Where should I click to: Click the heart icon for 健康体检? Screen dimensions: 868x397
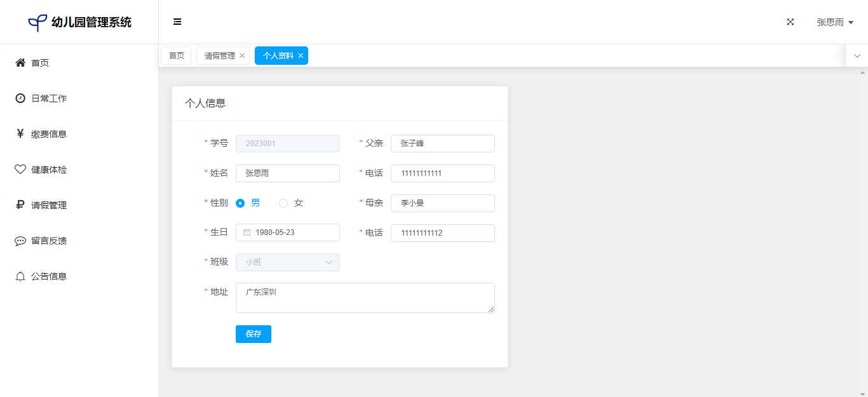(20, 170)
